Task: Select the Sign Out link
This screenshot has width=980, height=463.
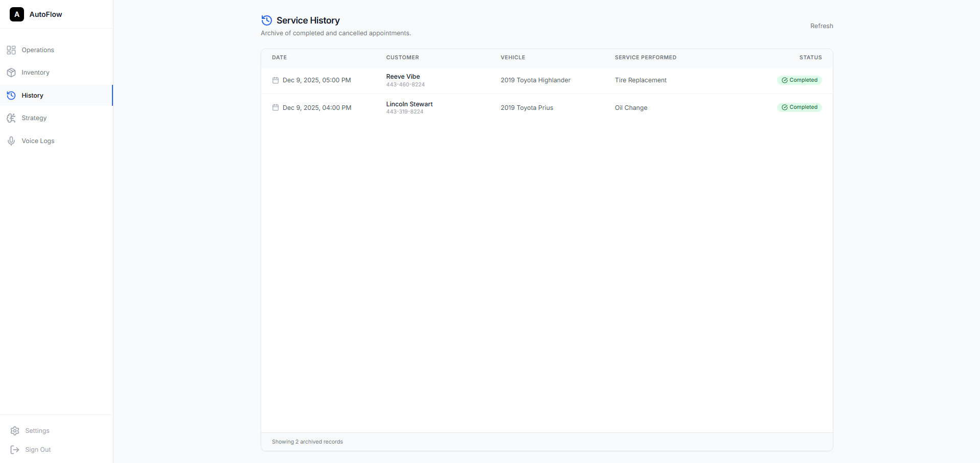Action: click(x=38, y=450)
